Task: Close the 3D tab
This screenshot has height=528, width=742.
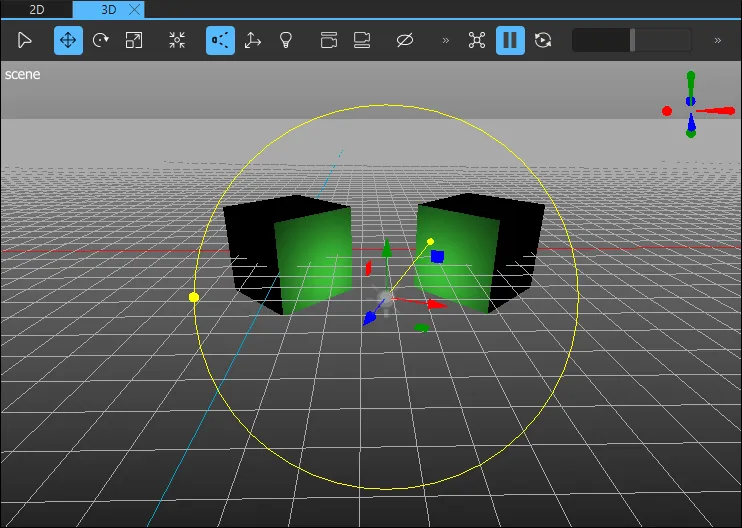Action: click(135, 9)
